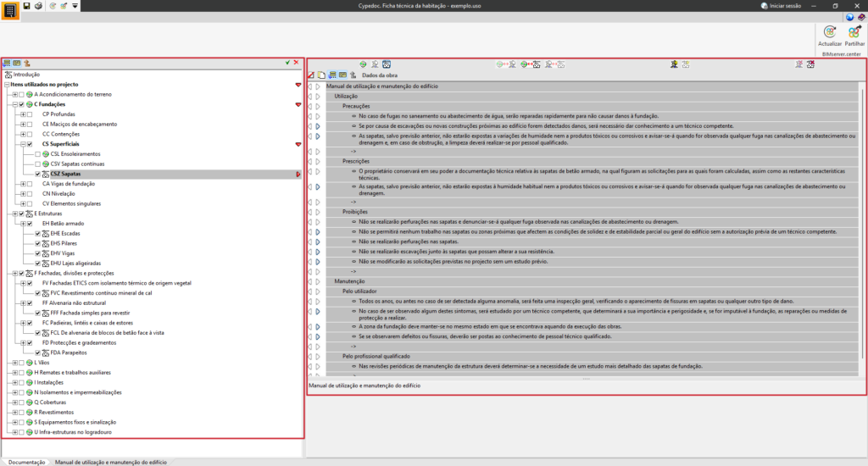Click the save floppy disk icon

pyautogui.click(x=26, y=6)
